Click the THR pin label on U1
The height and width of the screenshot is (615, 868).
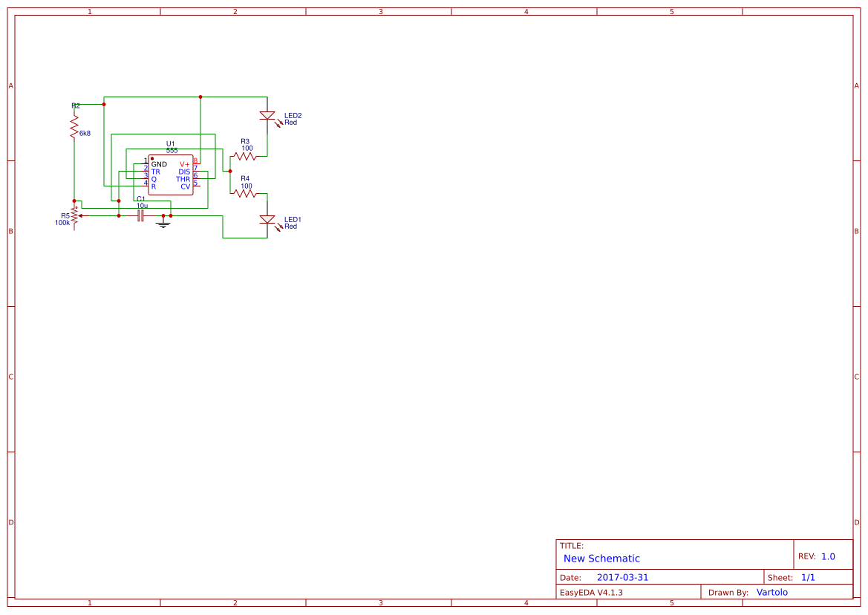[x=183, y=178]
